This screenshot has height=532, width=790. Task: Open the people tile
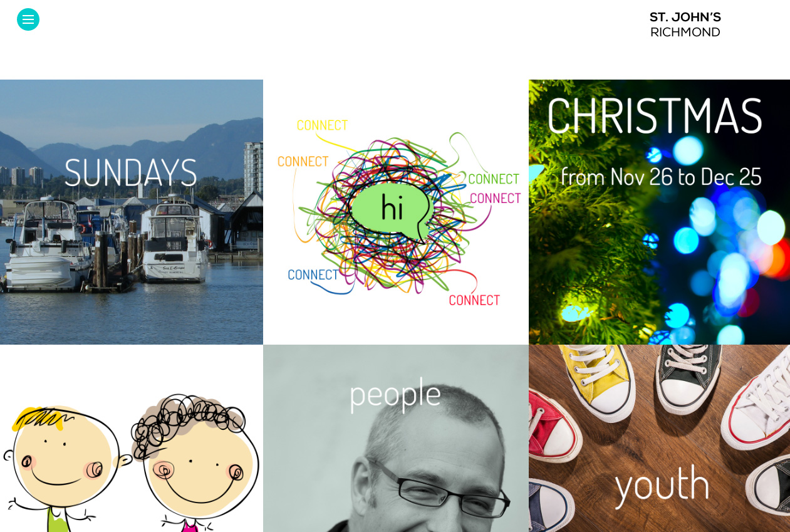396,439
